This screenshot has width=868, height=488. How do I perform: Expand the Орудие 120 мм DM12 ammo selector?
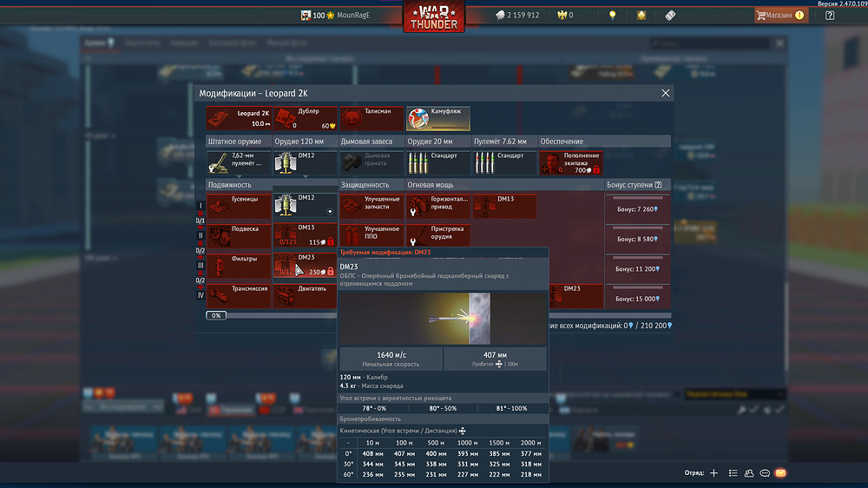[x=305, y=163]
